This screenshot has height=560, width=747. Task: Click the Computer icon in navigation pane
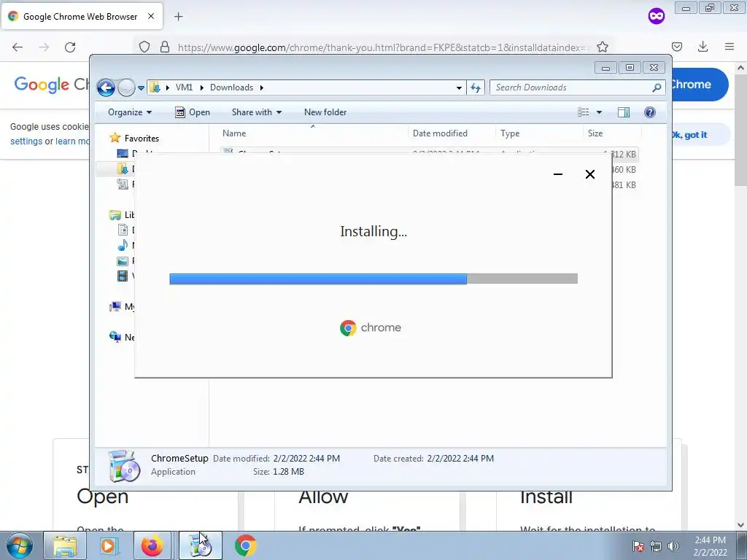(115, 307)
